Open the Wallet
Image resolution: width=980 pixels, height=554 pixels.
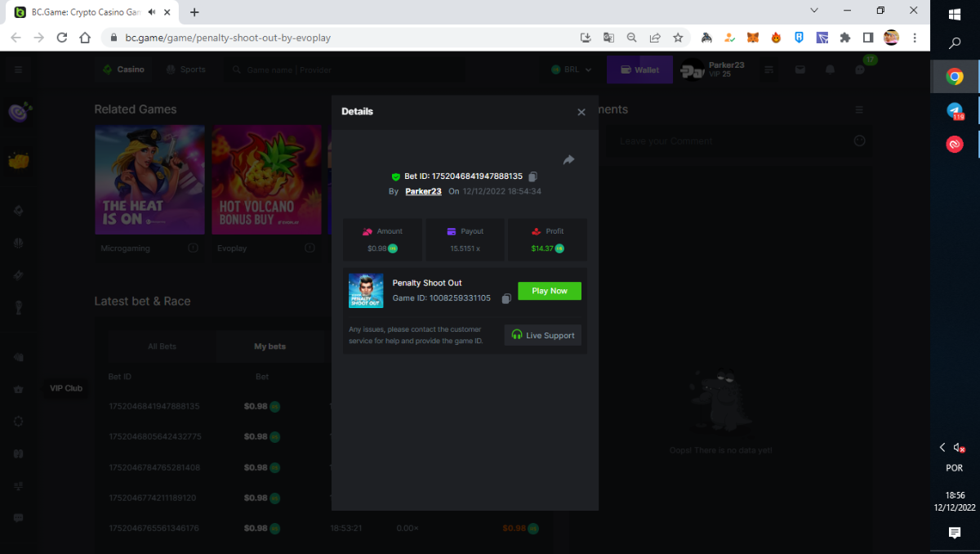point(639,70)
